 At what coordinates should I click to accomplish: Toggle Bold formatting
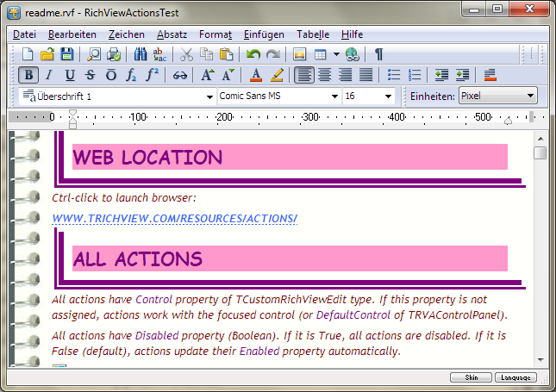pyautogui.click(x=28, y=75)
